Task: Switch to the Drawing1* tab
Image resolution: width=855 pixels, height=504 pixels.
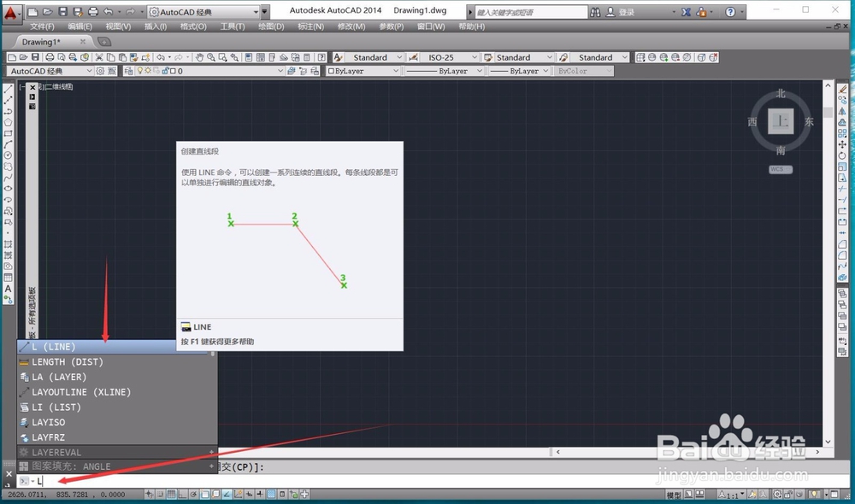Action: tap(41, 42)
